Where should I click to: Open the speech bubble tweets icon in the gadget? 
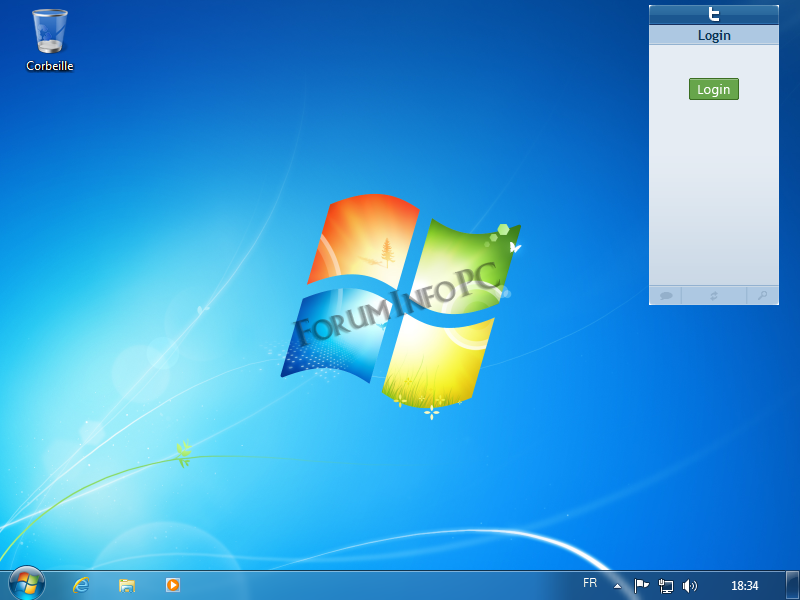pyautogui.click(x=666, y=295)
